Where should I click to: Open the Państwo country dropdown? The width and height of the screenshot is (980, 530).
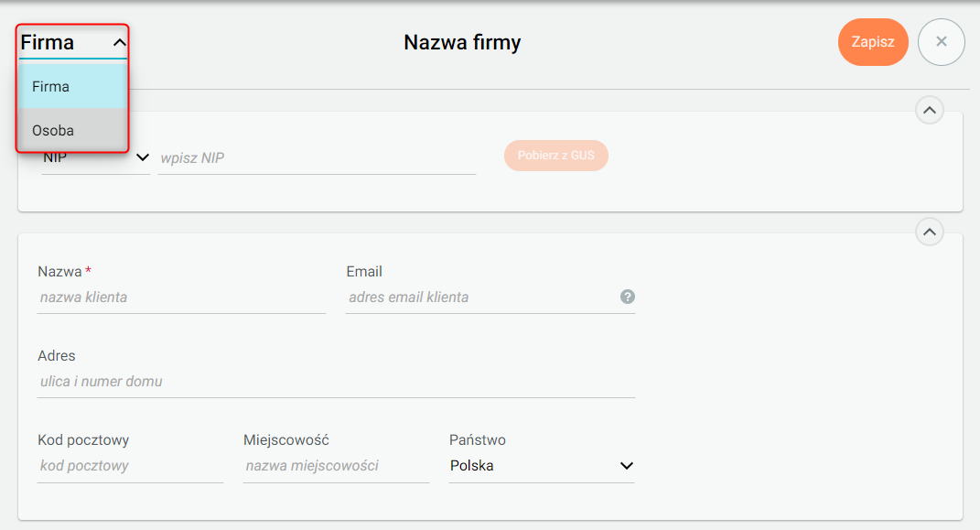pos(541,466)
